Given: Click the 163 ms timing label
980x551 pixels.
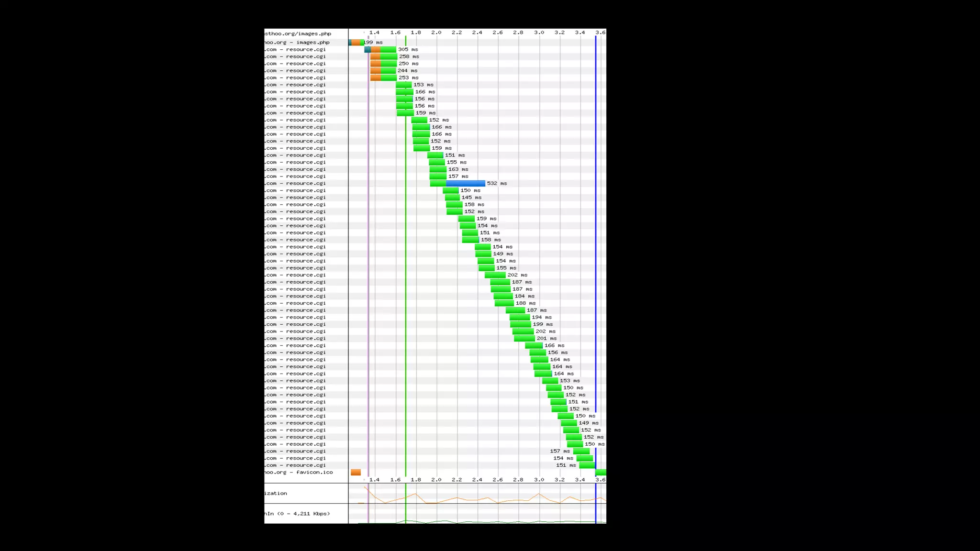Looking at the screenshot, I should [458, 169].
